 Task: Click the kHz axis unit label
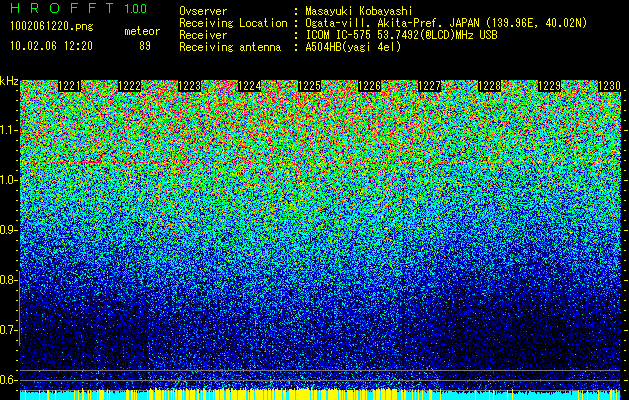pos(9,81)
